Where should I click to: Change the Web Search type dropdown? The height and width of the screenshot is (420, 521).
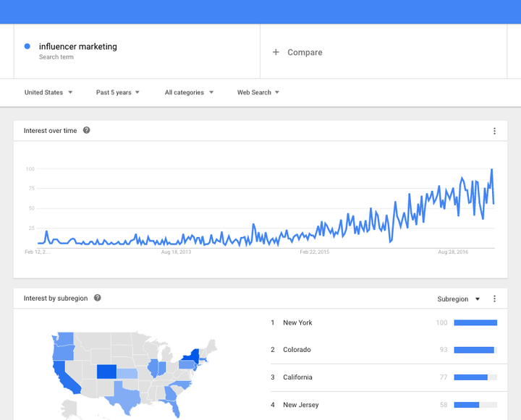pyautogui.click(x=258, y=93)
